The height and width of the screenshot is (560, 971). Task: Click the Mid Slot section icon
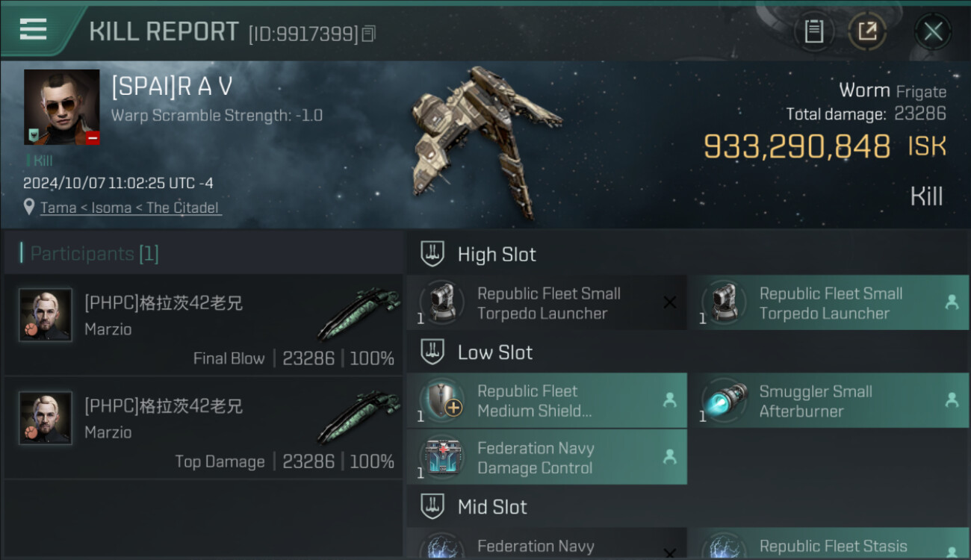pos(432,506)
